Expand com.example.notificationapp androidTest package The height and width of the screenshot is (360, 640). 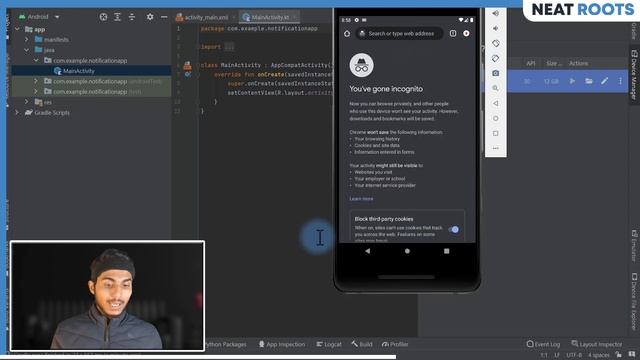(x=36, y=81)
